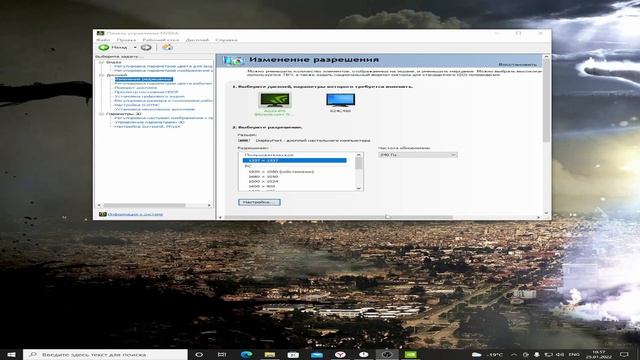Click the green Back arrow button
This screenshot has height=360, width=640.
[x=104, y=47]
